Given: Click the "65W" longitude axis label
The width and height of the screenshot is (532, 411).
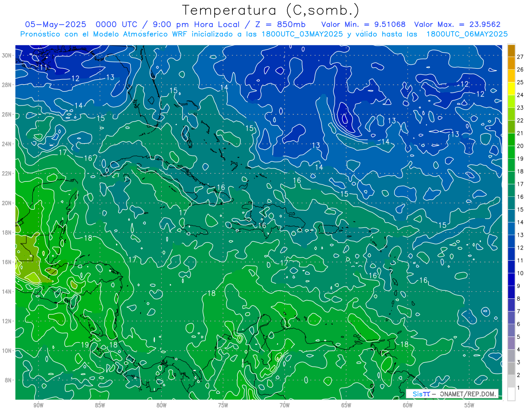Looking at the screenshot, I should coord(346,405).
